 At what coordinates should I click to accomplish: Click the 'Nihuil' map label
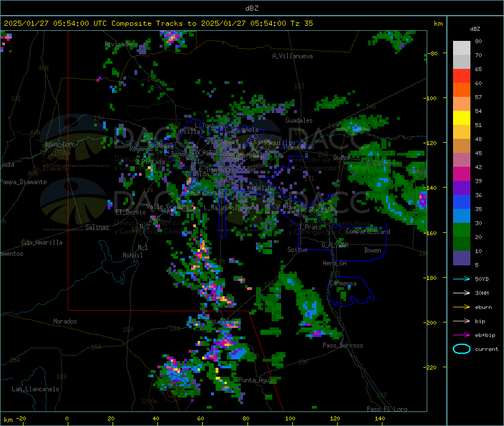click(x=133, y=255)
